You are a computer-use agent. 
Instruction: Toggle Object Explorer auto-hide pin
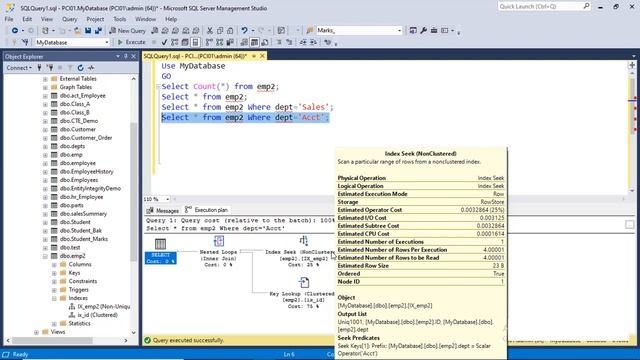(126, 56)
